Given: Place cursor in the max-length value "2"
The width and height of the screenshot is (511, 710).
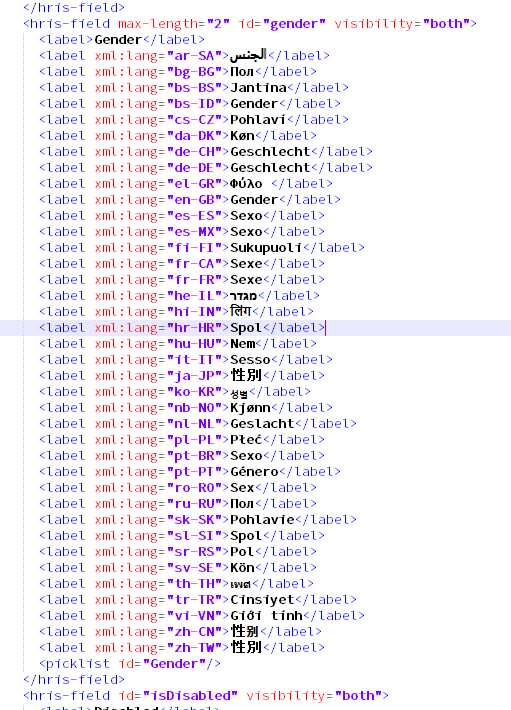Looking at the screenshot, I should pyautogui.click(x=218, y=24).
